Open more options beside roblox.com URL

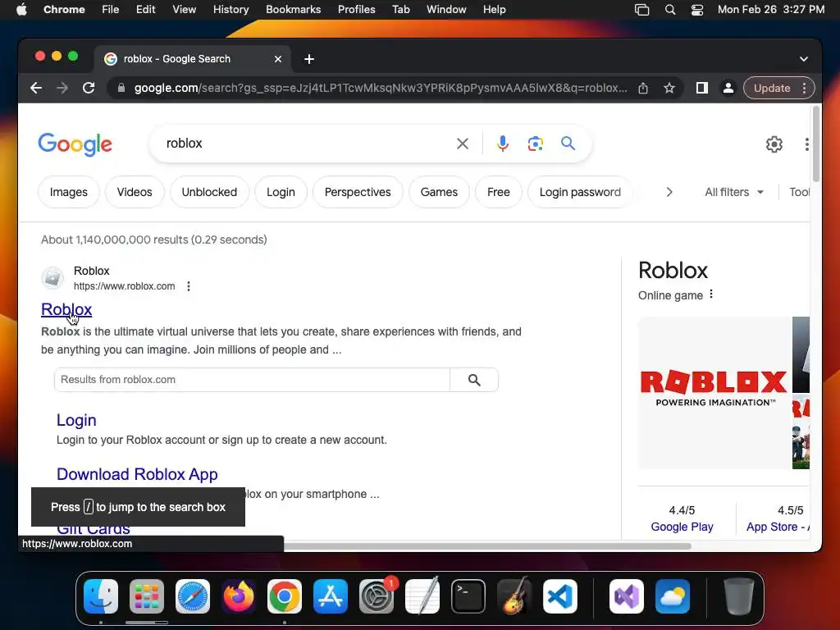click(x=189, y=286)
